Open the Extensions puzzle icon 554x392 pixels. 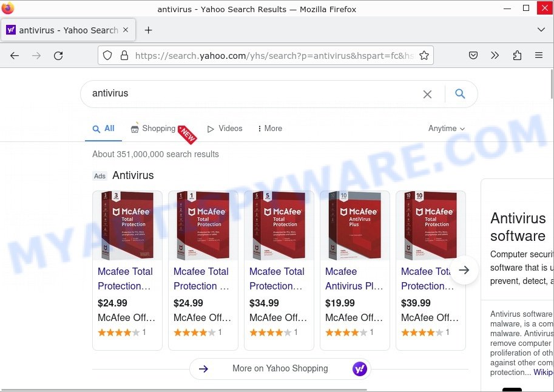click(517, 55)
